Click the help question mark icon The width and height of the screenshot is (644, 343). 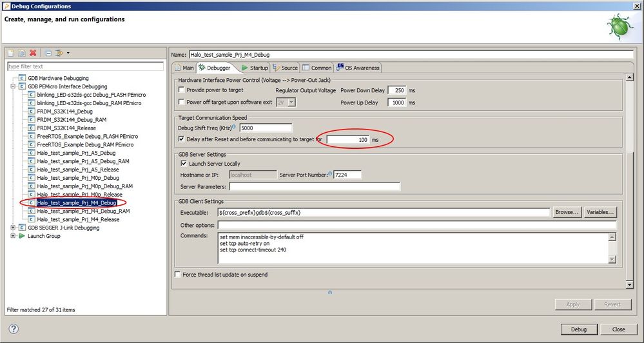(14, 329)
